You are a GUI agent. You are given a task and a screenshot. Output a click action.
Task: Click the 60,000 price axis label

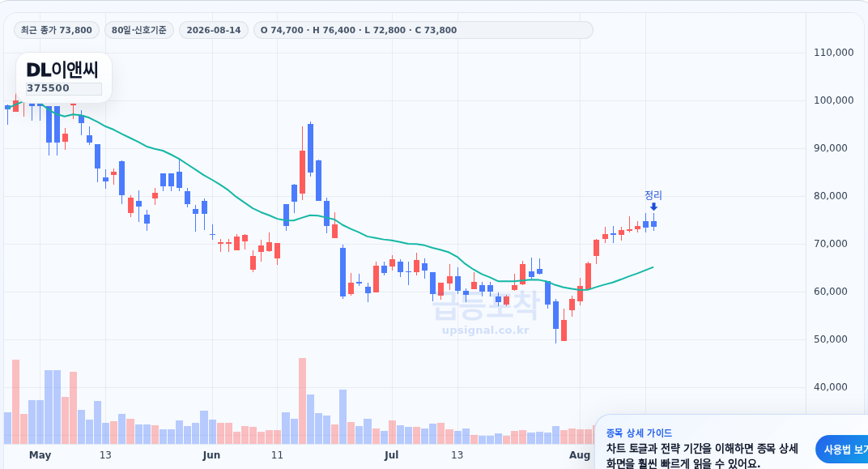pos(831,292)
